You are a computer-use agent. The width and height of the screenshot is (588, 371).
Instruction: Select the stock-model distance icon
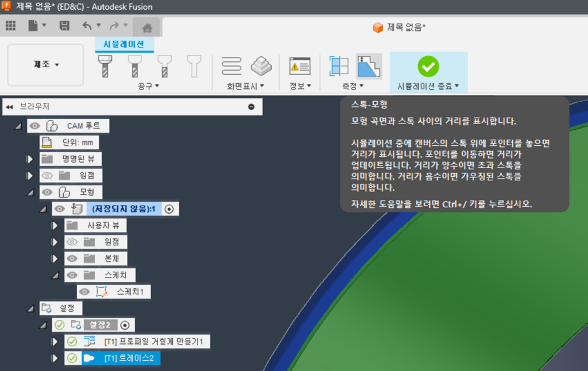click(x=369, y=67)
